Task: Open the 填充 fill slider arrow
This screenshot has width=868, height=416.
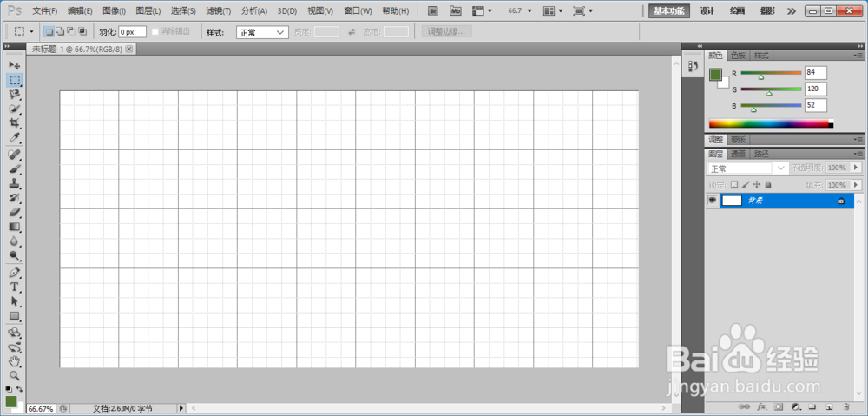Action: click(x=857, y=184)
